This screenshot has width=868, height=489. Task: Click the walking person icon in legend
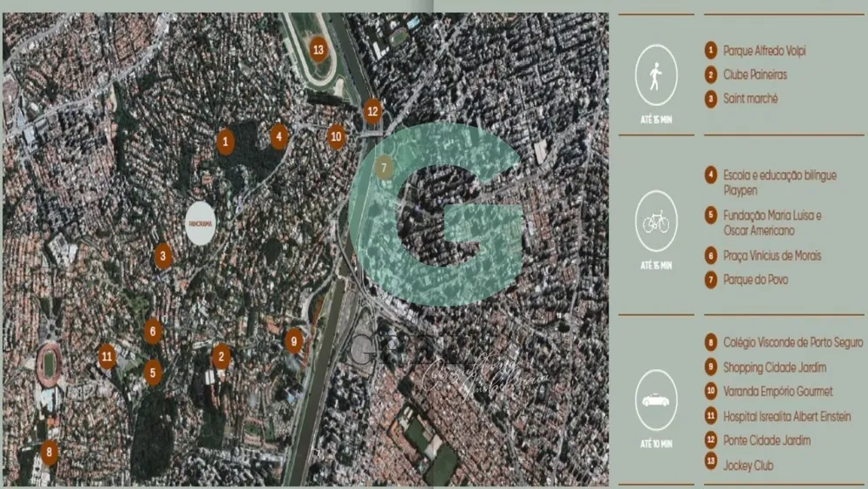tap(656, 76)
